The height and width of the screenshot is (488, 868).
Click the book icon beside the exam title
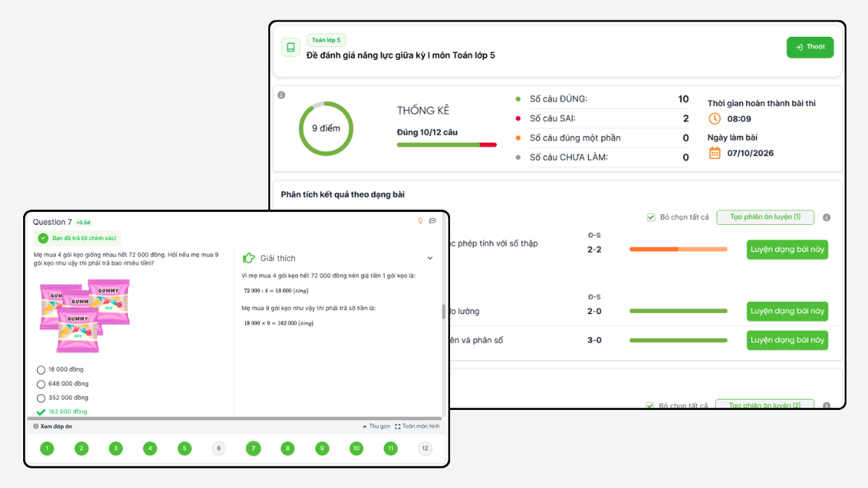click(291, 48)
